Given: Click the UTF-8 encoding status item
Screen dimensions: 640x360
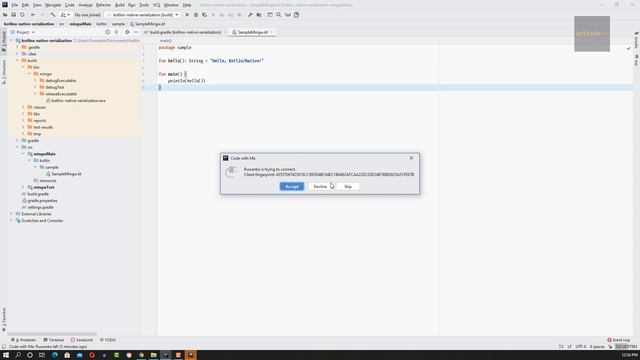Looking at the screenshot, I should point(581,347).
